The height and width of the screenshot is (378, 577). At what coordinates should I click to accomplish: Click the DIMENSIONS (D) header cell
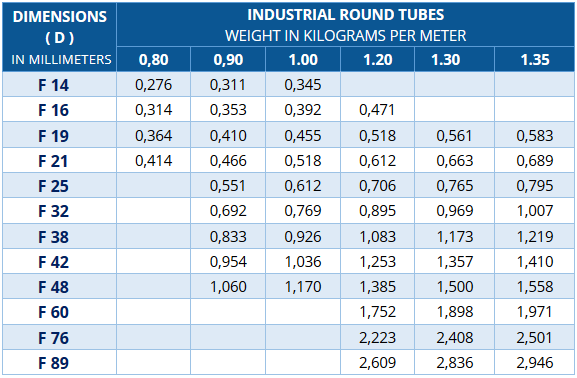(x=60, y=37)
